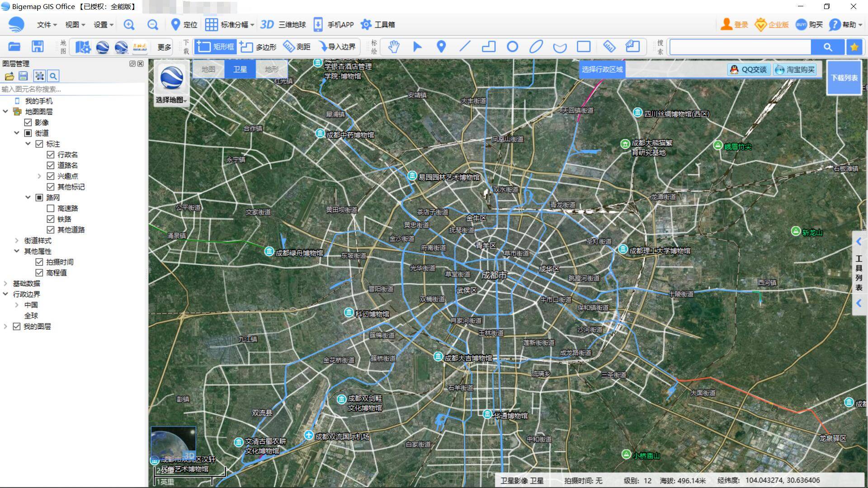Launch the 3D 三维地球 view

[x=283, y=25]
